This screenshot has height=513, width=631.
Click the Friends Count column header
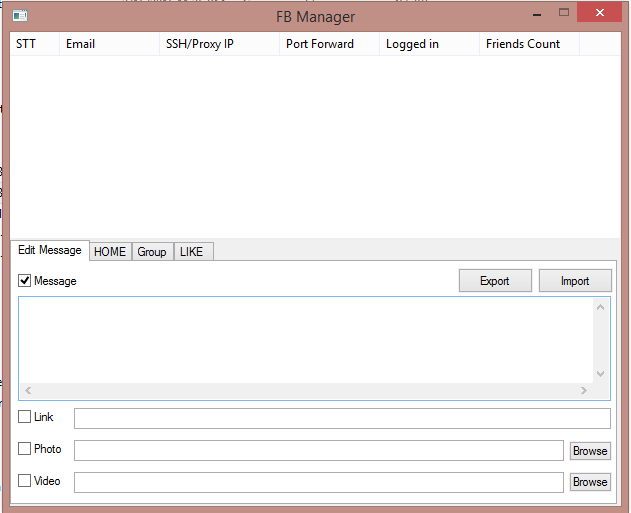pos(530,43)
